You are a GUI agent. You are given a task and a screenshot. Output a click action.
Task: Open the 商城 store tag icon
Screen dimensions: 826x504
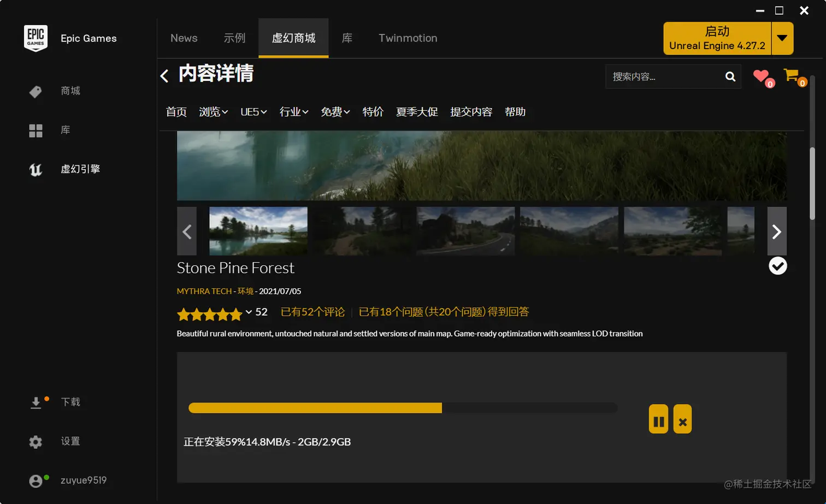click(36, 91)
